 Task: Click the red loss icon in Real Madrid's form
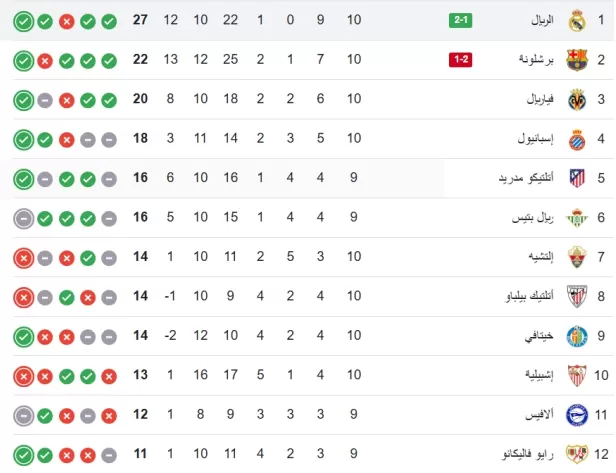click(66, 20)
